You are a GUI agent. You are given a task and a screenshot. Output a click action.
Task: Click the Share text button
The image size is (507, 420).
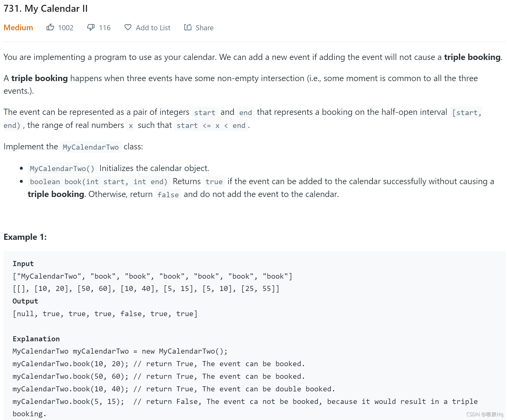204,27
